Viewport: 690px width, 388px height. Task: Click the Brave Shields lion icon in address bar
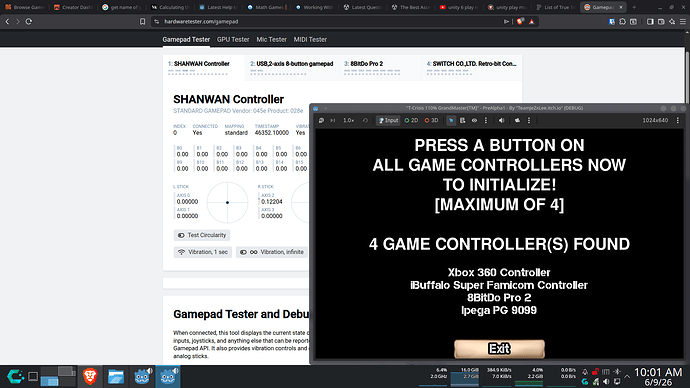coord(521,21)
